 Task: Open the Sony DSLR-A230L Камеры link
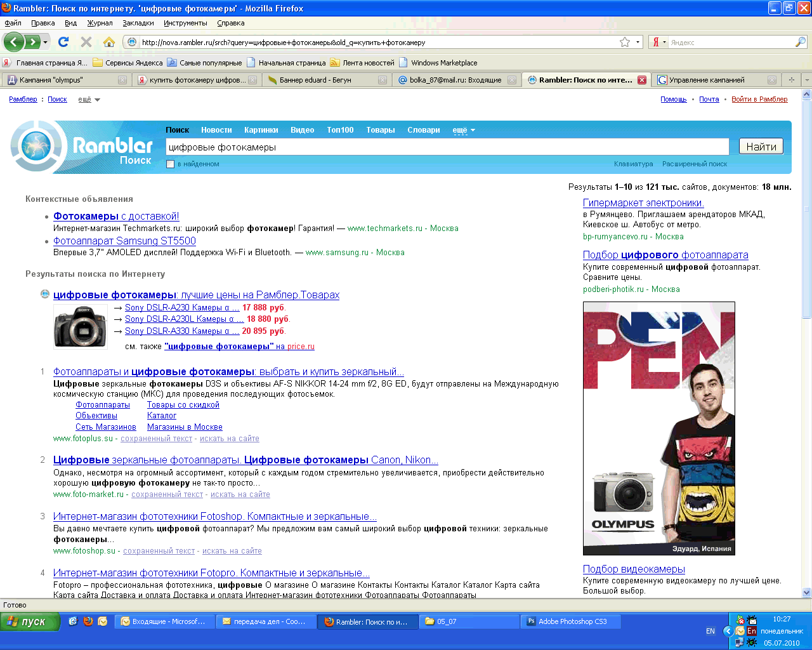[184, 319]
